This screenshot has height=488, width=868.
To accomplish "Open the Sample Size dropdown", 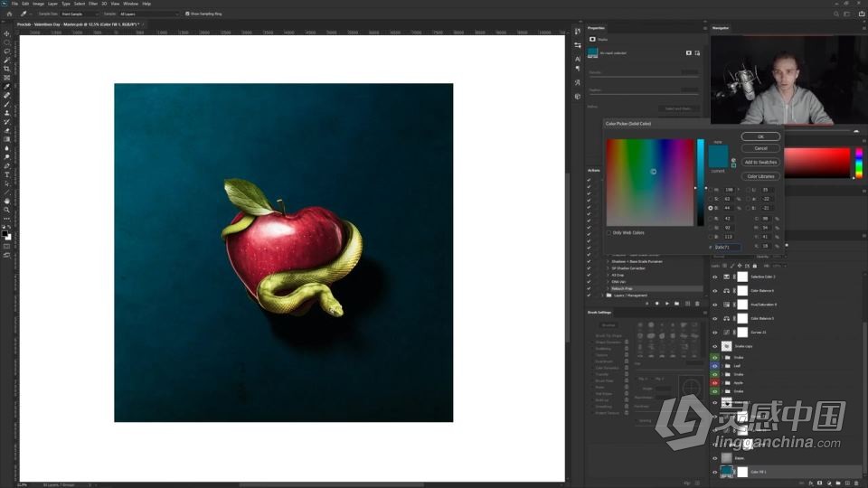I will (x=80, y=14).
